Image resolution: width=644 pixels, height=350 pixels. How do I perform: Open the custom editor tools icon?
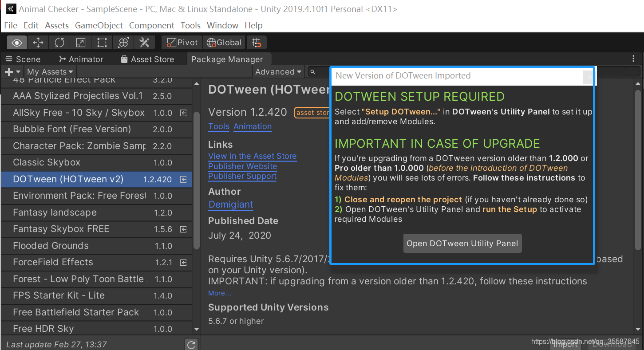(x=144, y=43)
